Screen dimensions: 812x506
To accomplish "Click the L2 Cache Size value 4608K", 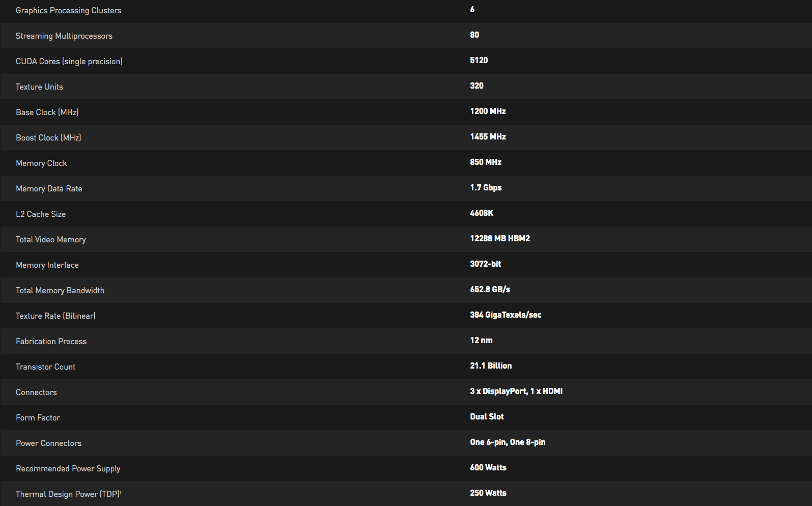I will [x=481, y=213].
